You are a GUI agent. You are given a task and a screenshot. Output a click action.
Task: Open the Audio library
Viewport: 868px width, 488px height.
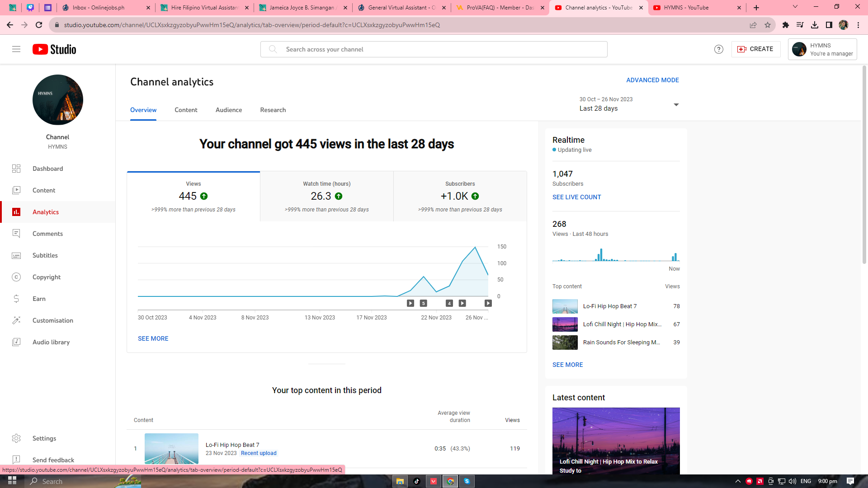tap(51, 342)
